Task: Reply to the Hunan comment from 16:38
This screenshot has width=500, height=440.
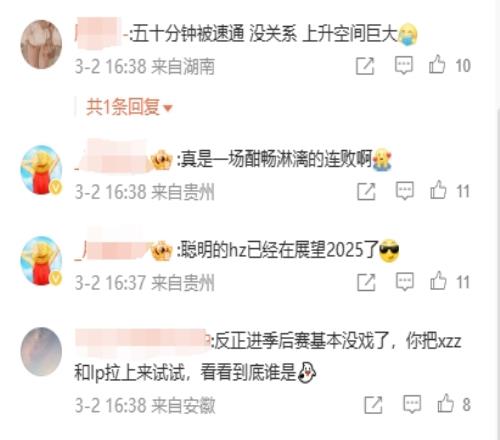Action: [404, 65]
